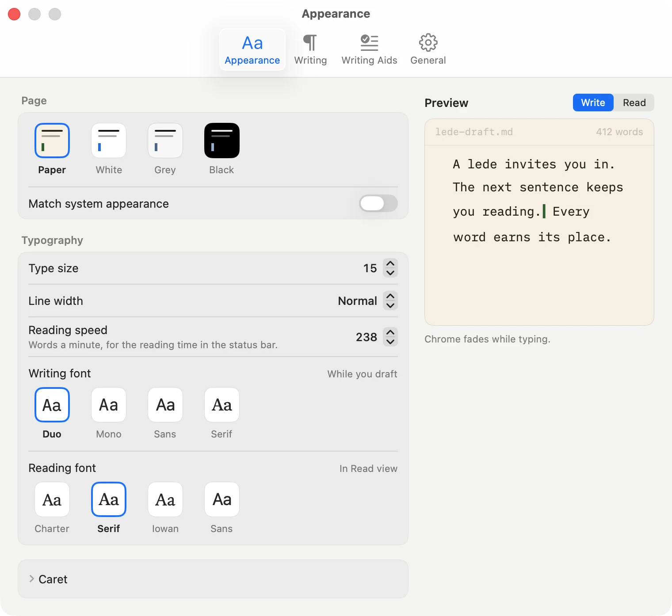Go to the General settings tab
Screen dimensions: 672x616
(x=428, y=49)
